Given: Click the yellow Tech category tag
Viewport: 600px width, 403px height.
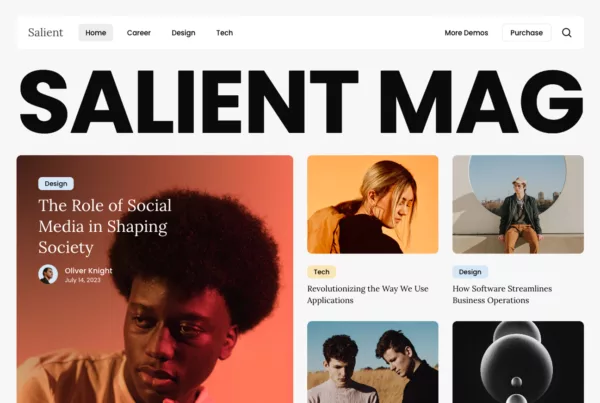Looking at the screenshot, I should 321,272.
